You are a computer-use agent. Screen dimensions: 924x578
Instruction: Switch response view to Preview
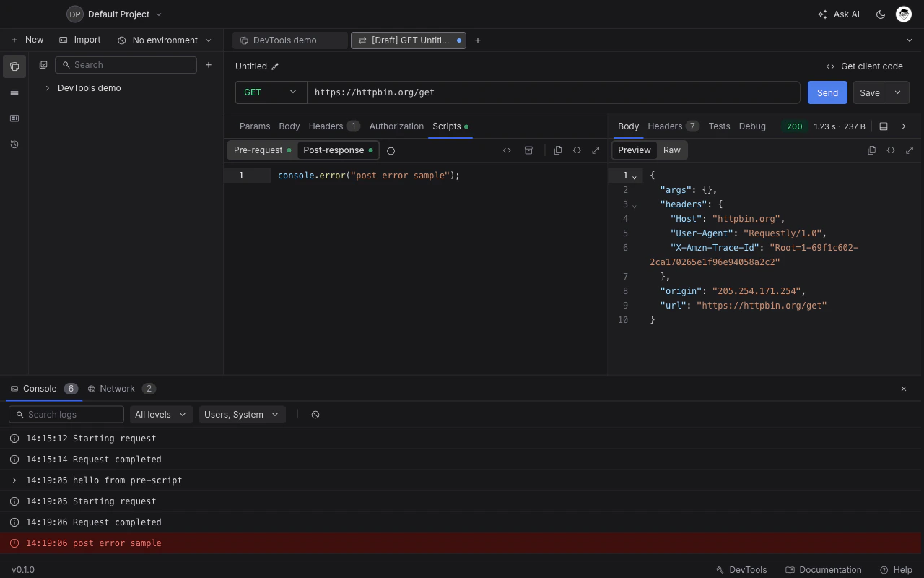[x=635, y=150]
